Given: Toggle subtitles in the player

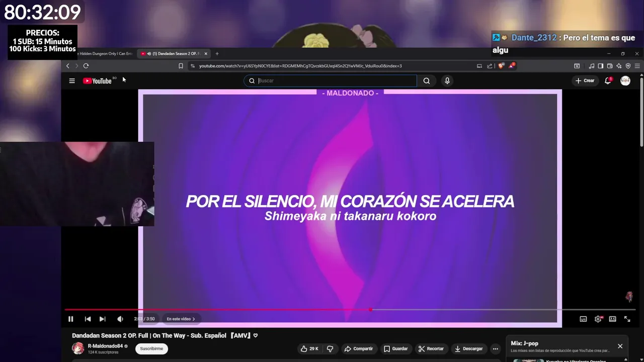Looking at the screenshot, I should tap(583, 319).
